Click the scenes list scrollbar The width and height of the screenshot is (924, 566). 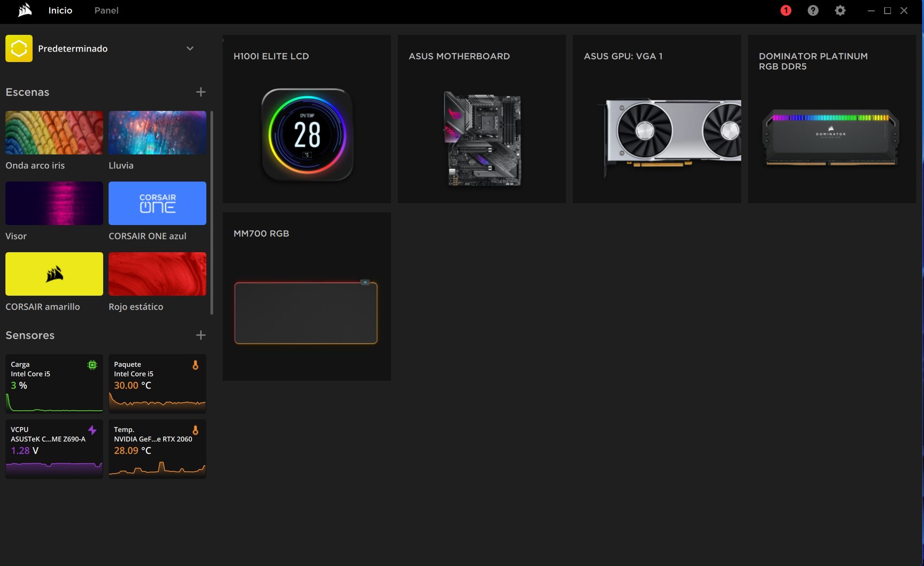point(212,213)
